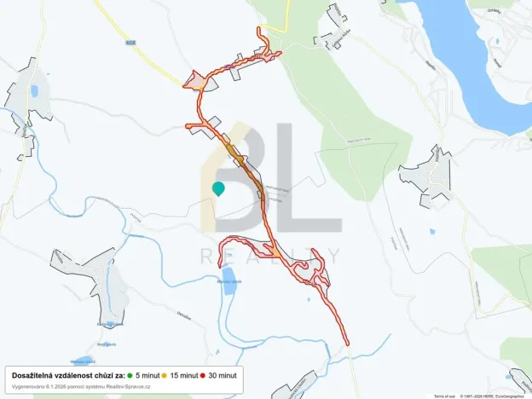The image size is (532, 399).
Task: Click the teal property location pin
Action: click(x=218, y=188)
